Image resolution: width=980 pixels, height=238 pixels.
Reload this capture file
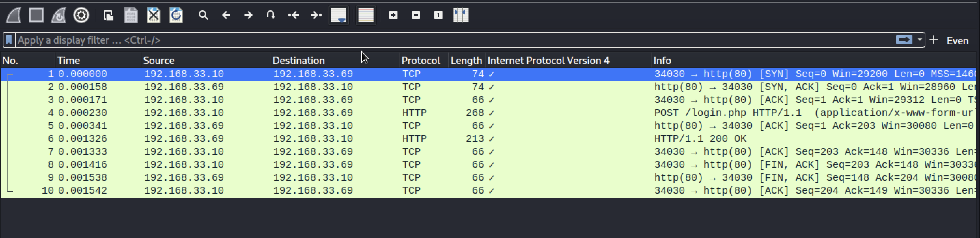(176, 15)
